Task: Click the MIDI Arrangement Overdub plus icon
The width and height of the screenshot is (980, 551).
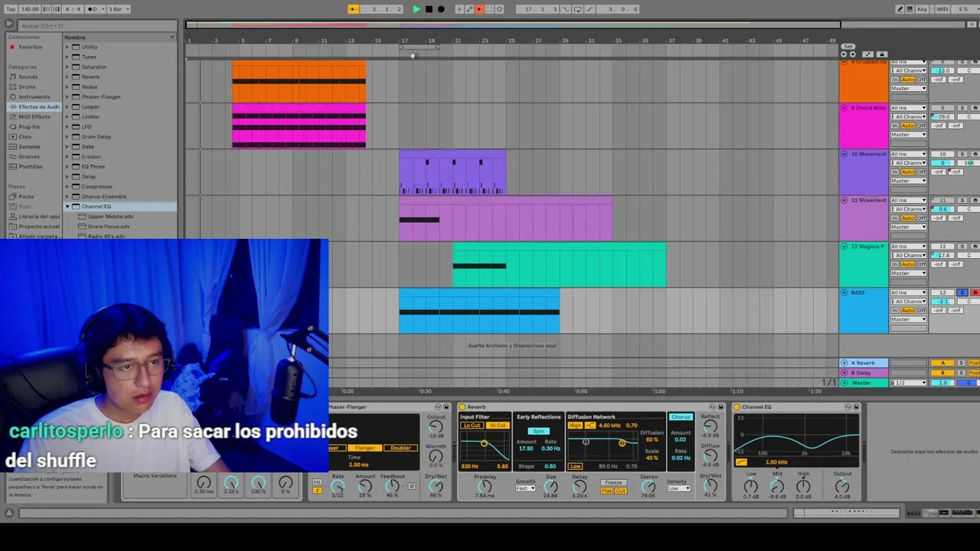Action: [459, 9]
